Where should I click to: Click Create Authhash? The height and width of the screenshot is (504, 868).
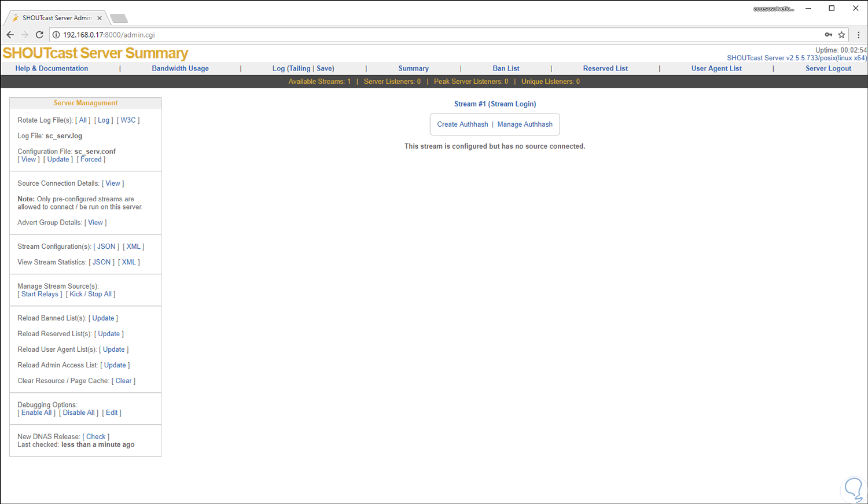[x=462, y=124]
